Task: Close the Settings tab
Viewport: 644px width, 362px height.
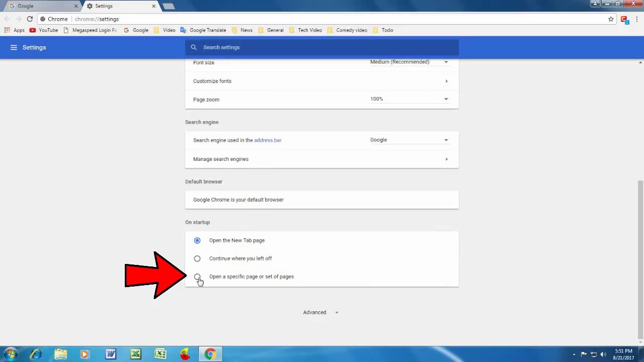Action: (x=153, y=6)
